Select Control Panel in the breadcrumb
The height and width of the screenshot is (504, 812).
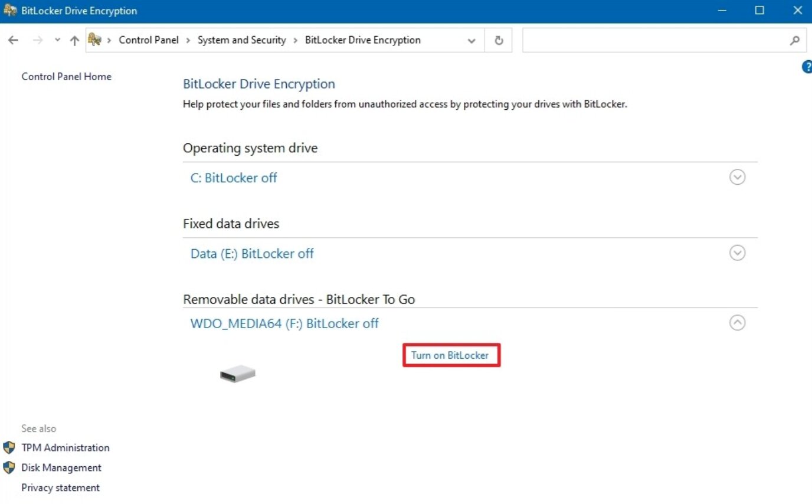click(x=149, y=40)
